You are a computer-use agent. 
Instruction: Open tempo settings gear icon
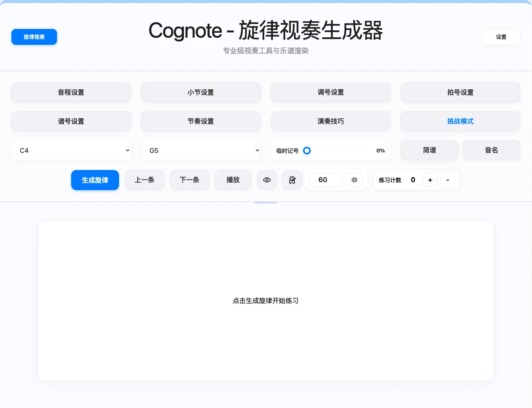pos(354,180)
